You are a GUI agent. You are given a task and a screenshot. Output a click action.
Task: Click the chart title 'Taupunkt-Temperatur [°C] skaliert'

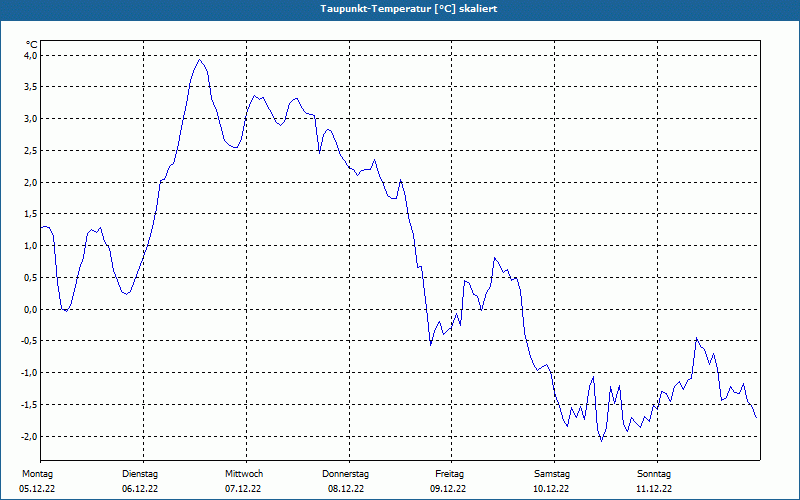(x=409, y=9)
